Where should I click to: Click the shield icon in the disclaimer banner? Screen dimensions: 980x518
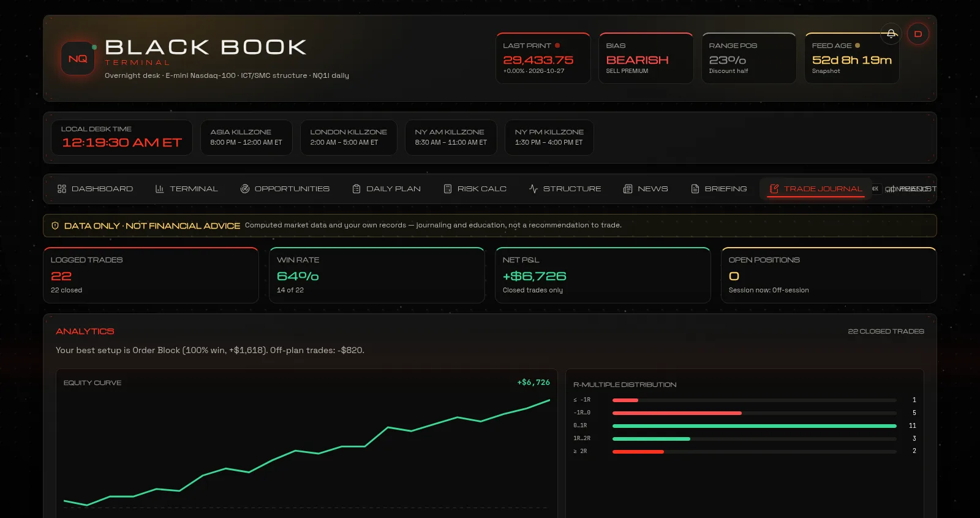point(55,226)
